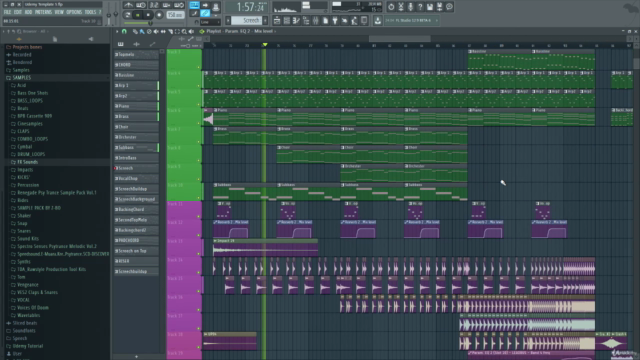Click the floppy disk save icon
The image size is (640, 360).
click(x=430, y=7)
